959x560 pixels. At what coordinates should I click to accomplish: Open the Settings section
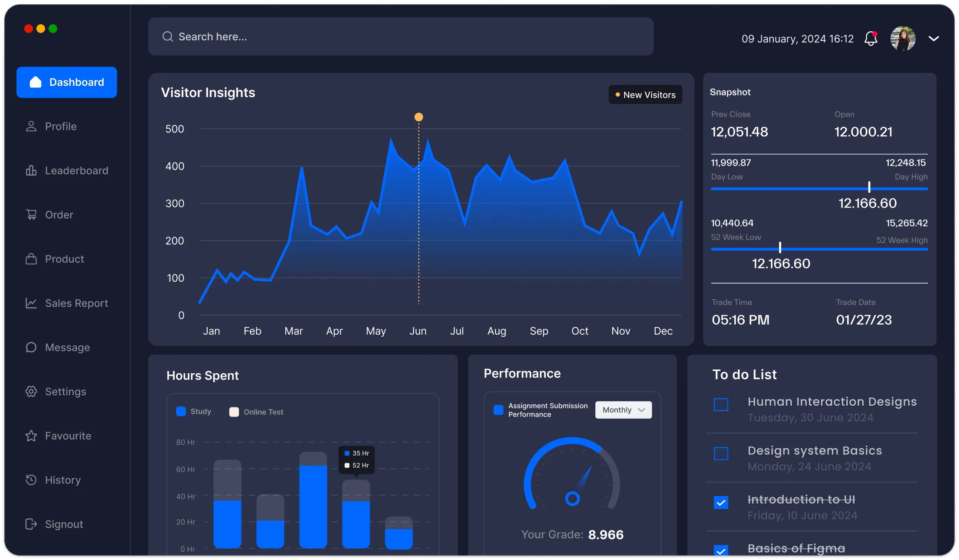(66, 391)
